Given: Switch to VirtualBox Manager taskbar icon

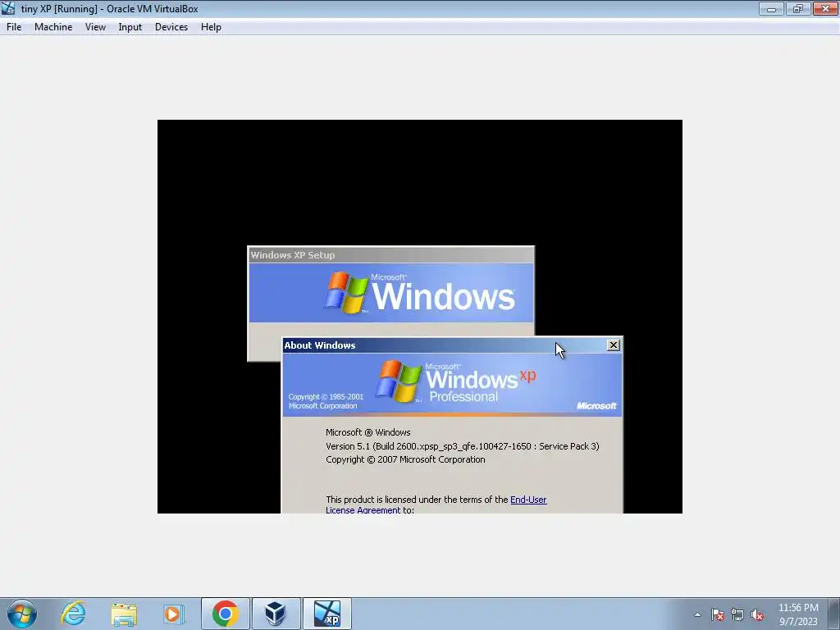Looking at the screenshot, I should [276, 614].
